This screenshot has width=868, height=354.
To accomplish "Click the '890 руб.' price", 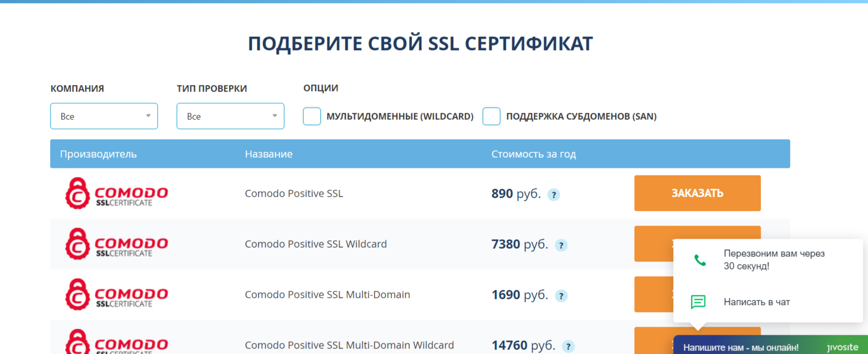I will click(516, 194).
